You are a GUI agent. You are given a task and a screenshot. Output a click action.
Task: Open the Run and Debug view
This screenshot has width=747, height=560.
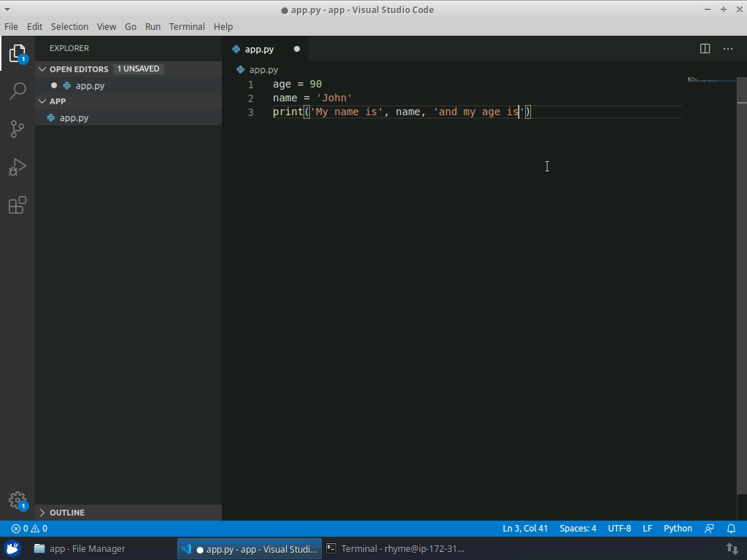(18, 167)
